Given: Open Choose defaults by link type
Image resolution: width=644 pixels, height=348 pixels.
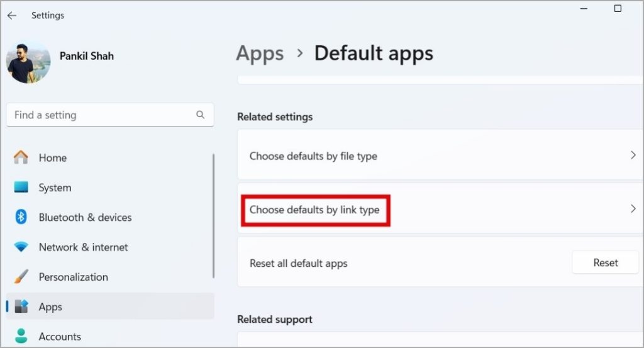Looking at the screenshot, I should [441, 209].
